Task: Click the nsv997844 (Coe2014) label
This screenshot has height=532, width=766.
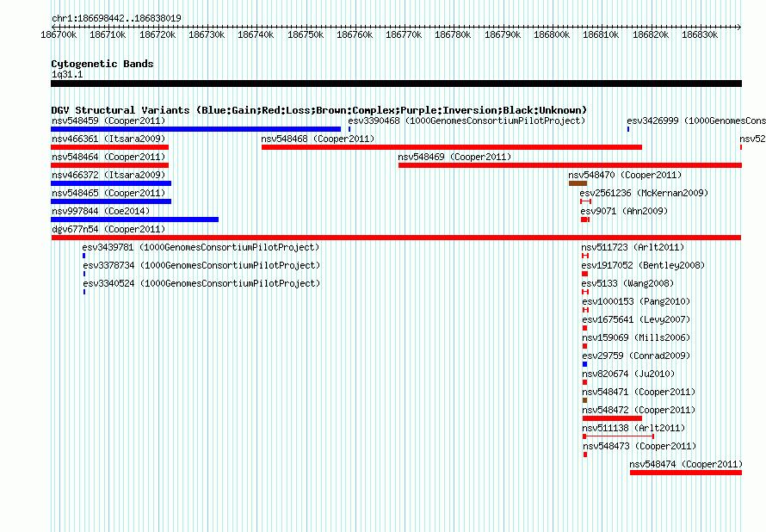Action: tap(101, 211)
